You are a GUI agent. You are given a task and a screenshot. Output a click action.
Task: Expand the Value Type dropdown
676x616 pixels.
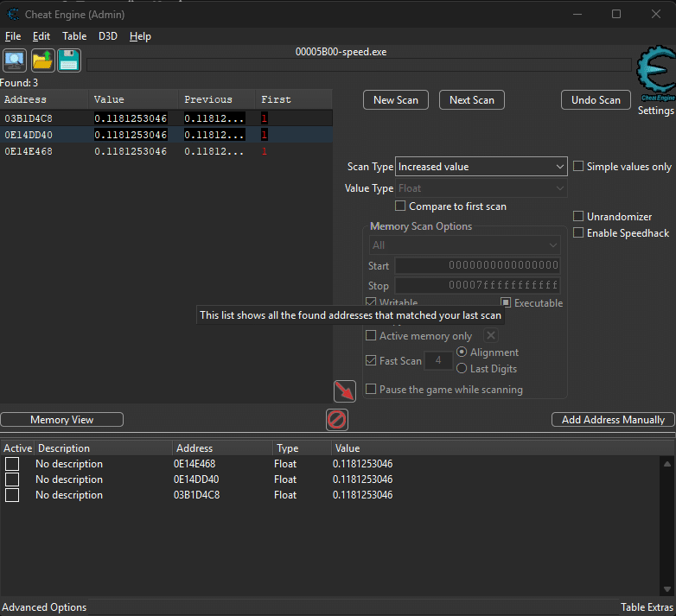point(481,188)
